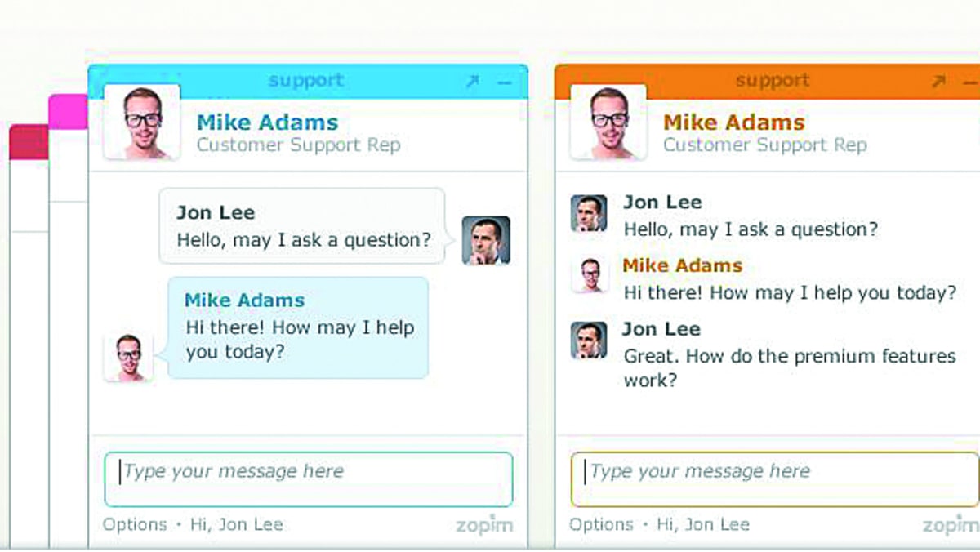
Task: Click the popout arrow in the orange chat header
Action: pos(939,82)
